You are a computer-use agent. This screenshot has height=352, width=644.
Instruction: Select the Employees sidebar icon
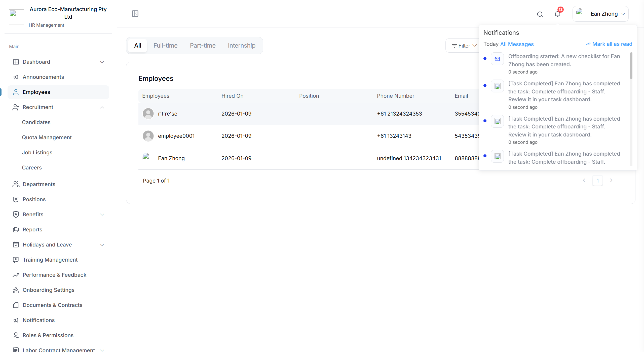click(x=16, y=92)
